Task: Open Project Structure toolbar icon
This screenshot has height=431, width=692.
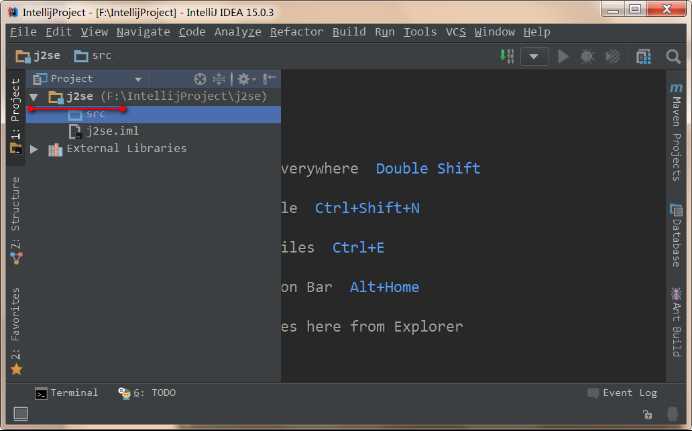Action: coord(643,56)
